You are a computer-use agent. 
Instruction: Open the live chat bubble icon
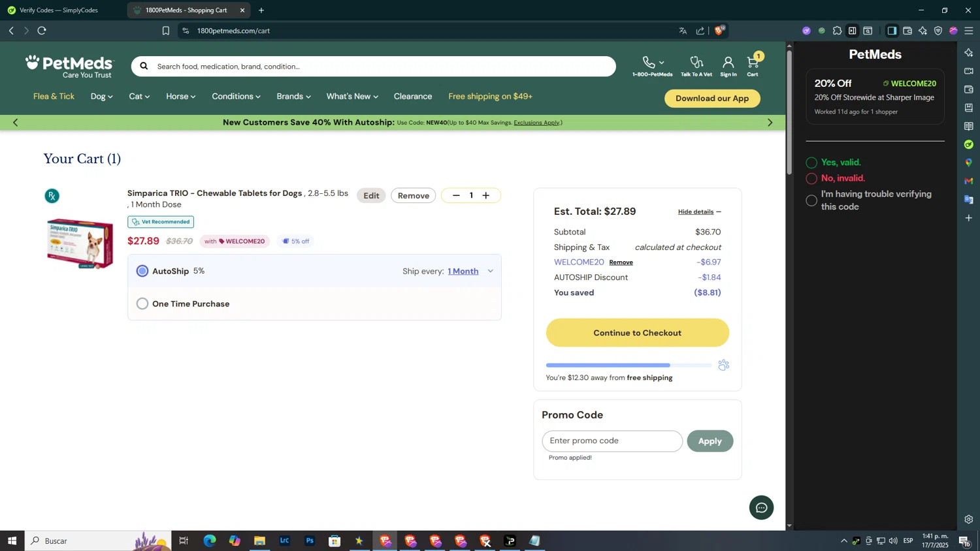tap(761, 507)
